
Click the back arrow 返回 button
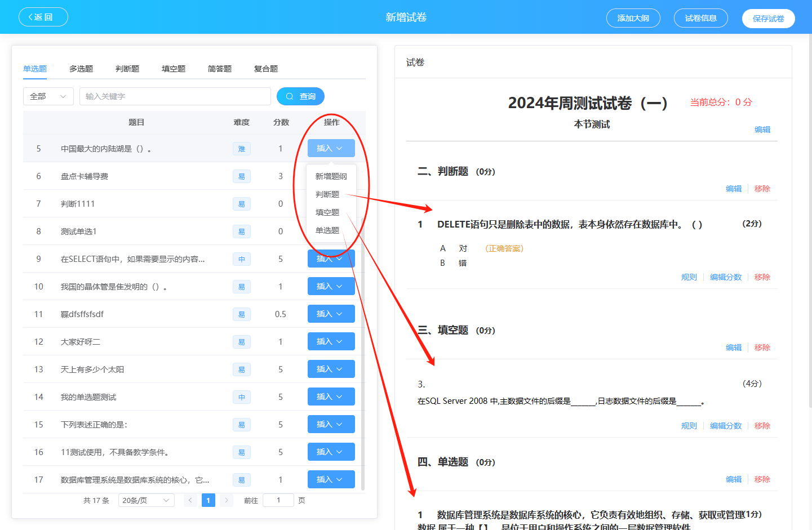tap(43, 17)
